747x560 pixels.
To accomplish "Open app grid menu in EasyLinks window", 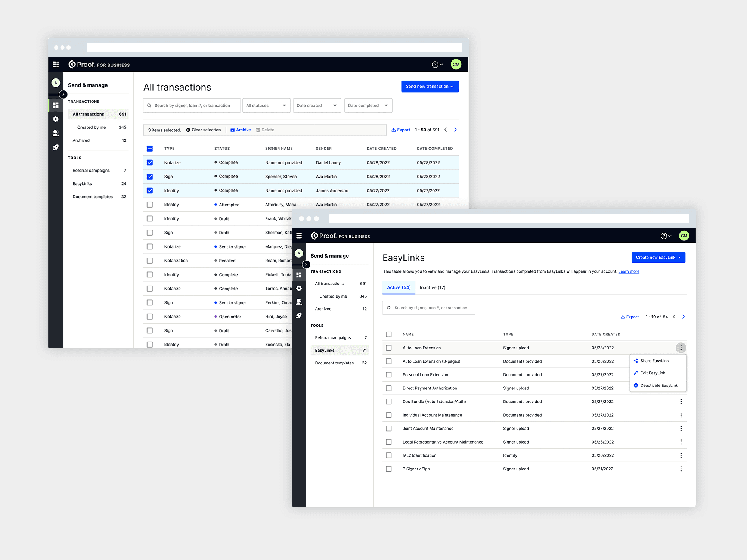I will click(x=299, y=236).
